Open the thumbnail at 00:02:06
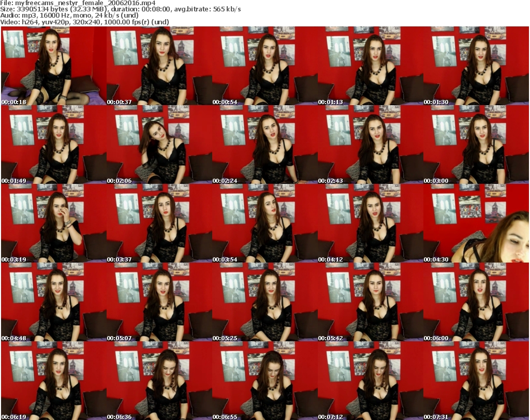Screen dimensions: 530x420 coord(159,144)
